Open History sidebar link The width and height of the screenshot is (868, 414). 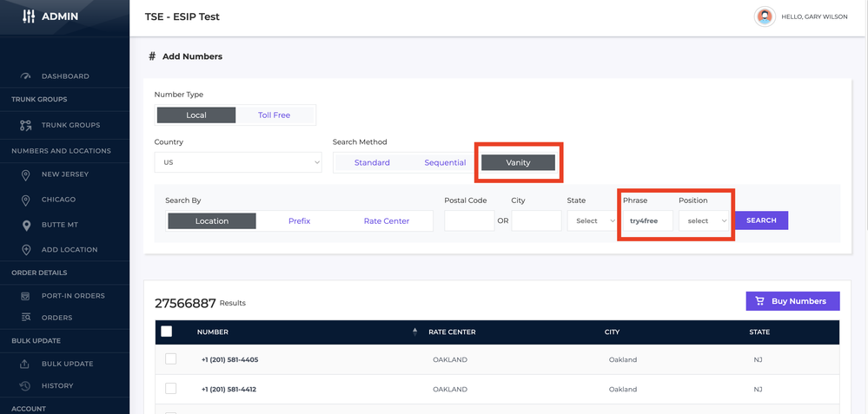click(57, 385)
